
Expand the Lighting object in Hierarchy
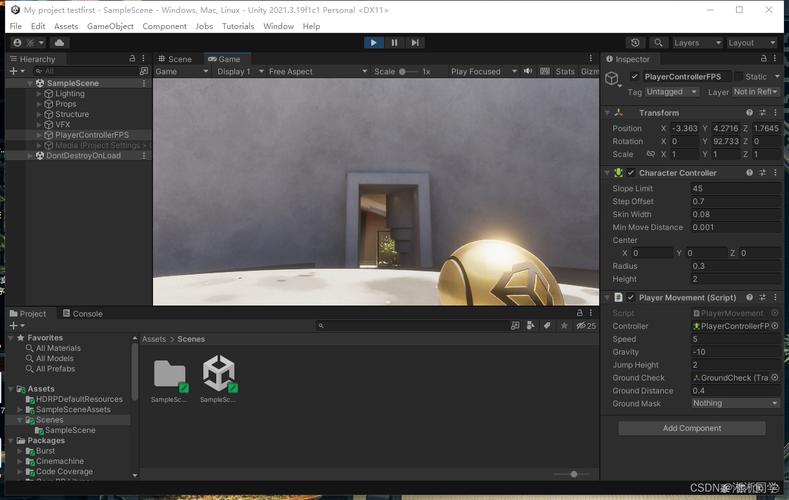point(39,94)
